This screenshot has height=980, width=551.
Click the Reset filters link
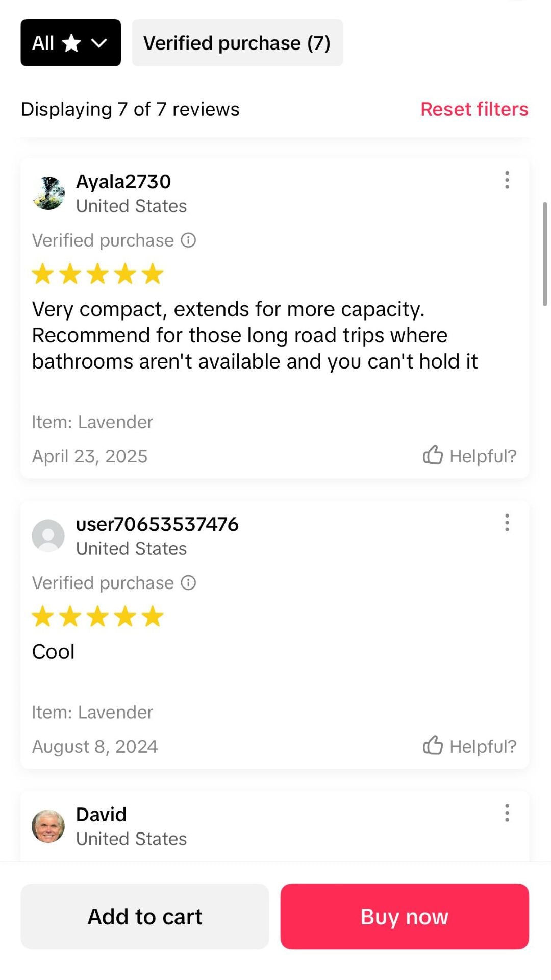[x=474, y=109]
